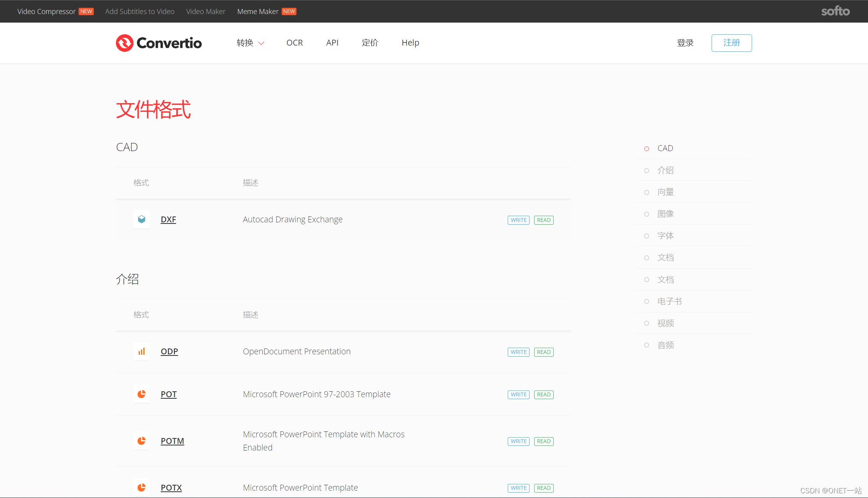Click the DXF cube format icon

click(x=141, y=219)
